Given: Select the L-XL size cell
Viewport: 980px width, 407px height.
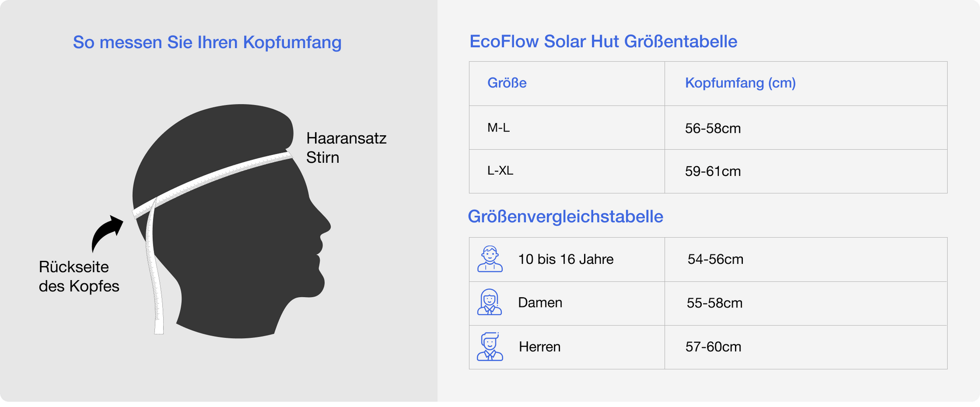Looking at the screenshot, I should [x=500, y=171].
